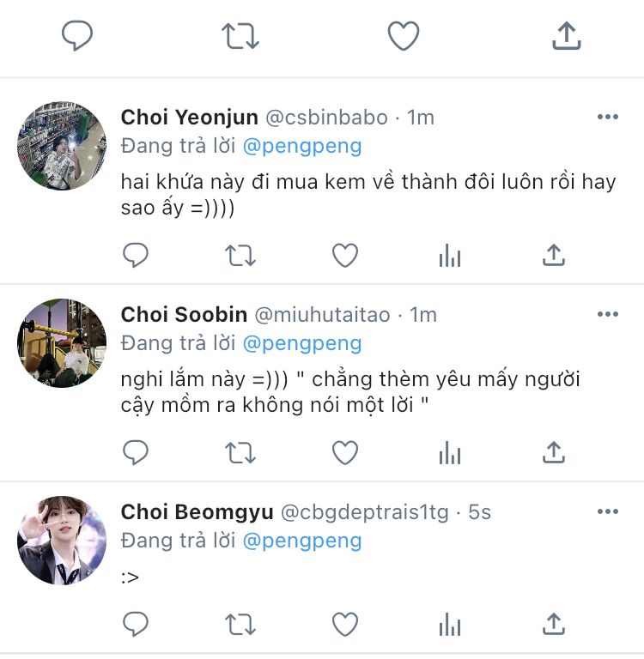Image resolution: width=644 pixels, height=659 pixels.
Task: Reply to the main tweet at top
Action: click(x=77, y=36)
